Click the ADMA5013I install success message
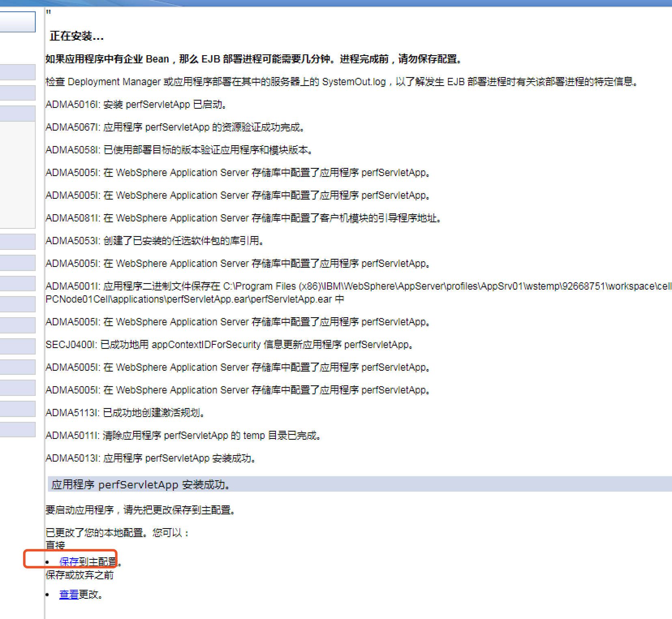The width and height of the screenshot is (672, 619). pyautogui.click(x=151, y=458)
